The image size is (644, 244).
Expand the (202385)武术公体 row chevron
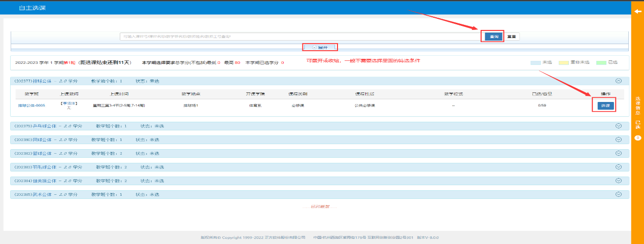coord(618,194)
